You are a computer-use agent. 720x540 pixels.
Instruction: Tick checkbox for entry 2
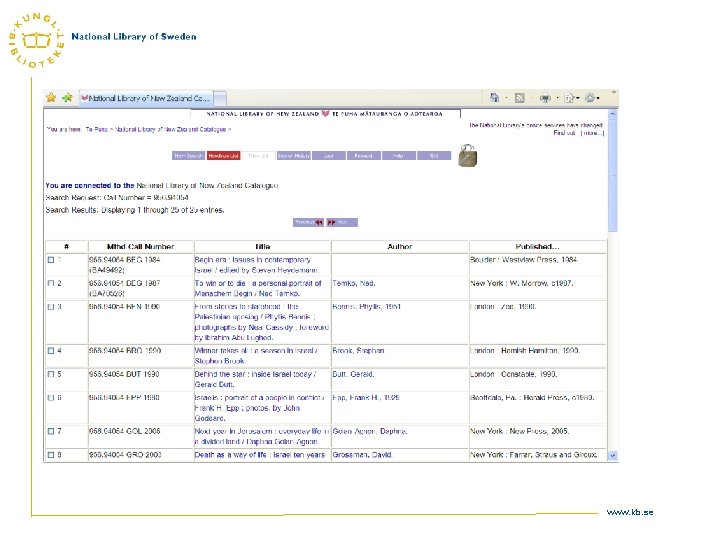(x=51, y=283)
